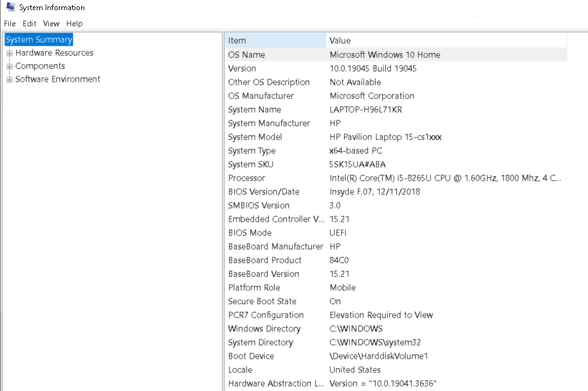The width and height of the screenshot is (588, 391).
Task: Select the BIOS Version/Date row
Action: coord(380,191)
